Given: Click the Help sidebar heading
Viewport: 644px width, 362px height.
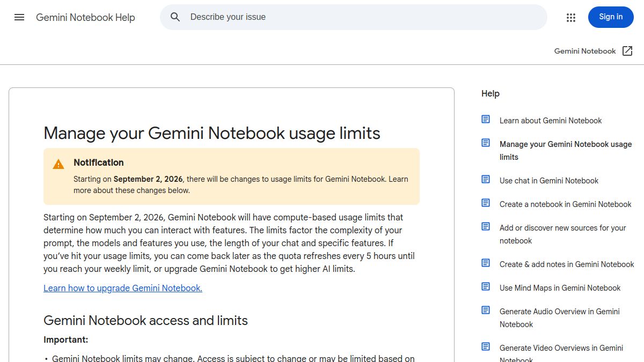Looking at the screenshot, I should coord(491,94).
